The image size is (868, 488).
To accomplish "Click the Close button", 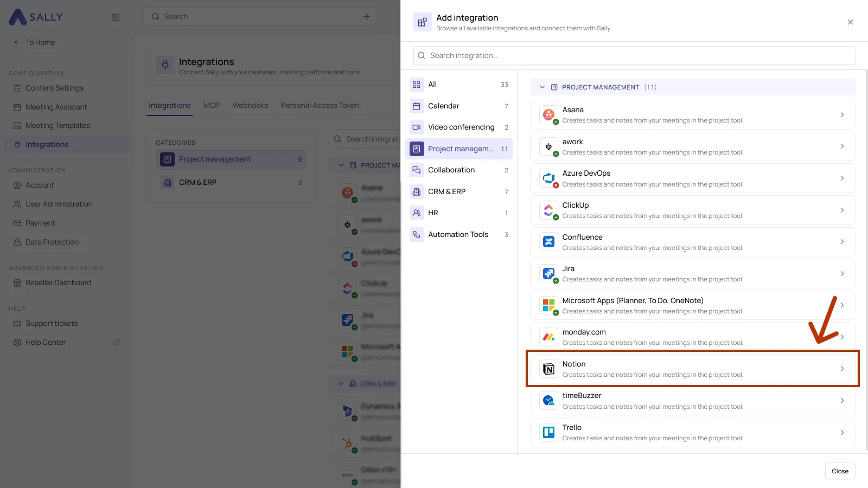I will [x=840, y=471].
